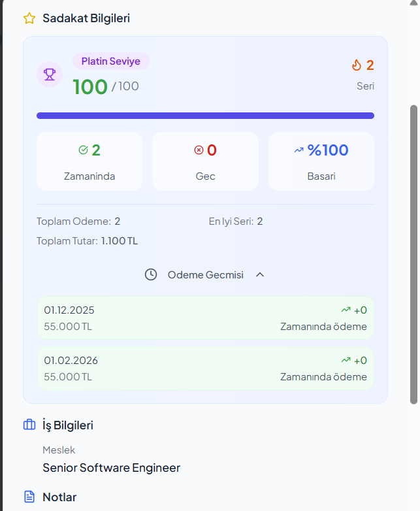
Task: Collapse the Odeme Gecmisi chevron
Action: click(x=260, y=274)
